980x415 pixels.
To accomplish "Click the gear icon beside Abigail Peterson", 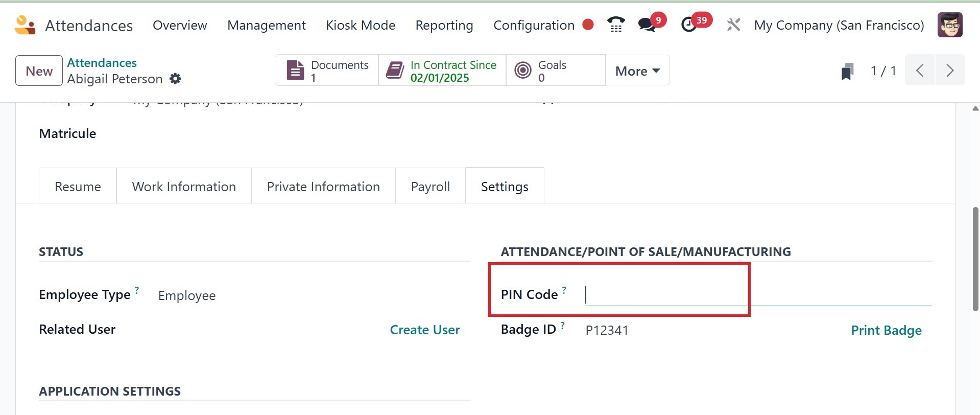I will point(175,79).
